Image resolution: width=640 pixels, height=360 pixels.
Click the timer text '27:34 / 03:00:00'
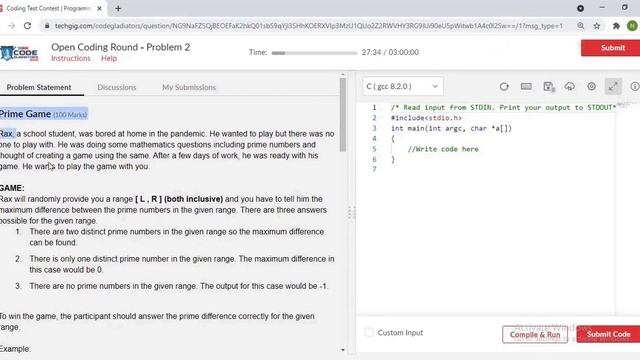390,52
